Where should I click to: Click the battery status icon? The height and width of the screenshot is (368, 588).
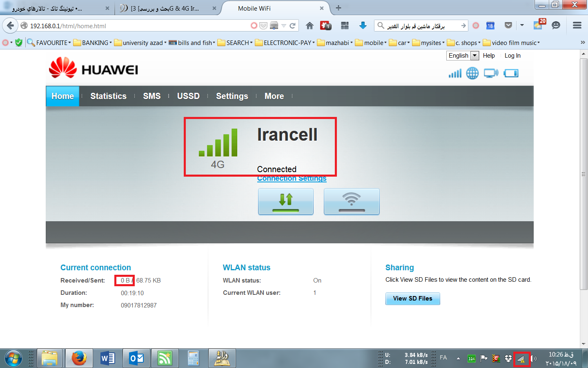[x=511, y=73]
